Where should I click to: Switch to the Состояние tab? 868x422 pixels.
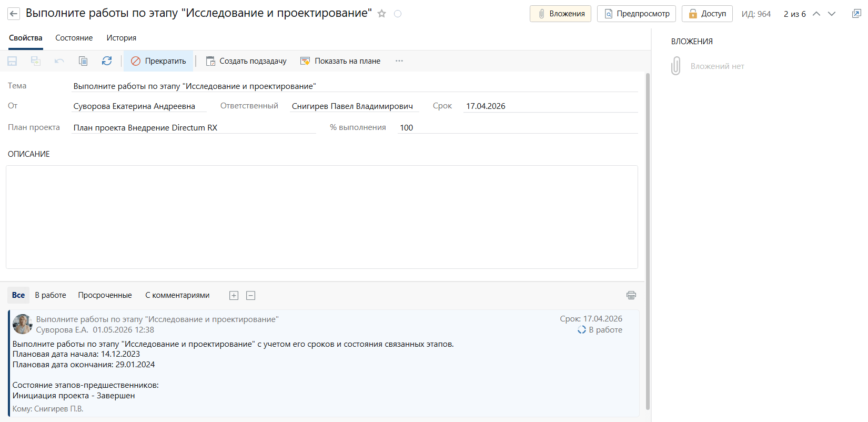pos(74,38)
